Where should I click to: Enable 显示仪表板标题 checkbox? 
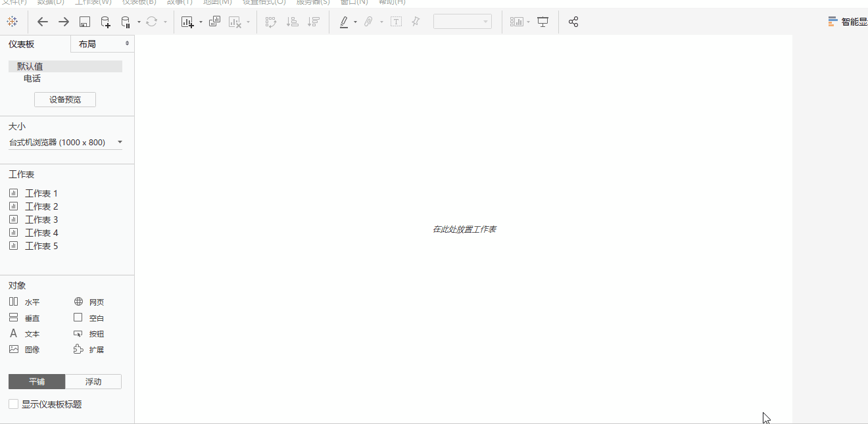click(13, 404)
